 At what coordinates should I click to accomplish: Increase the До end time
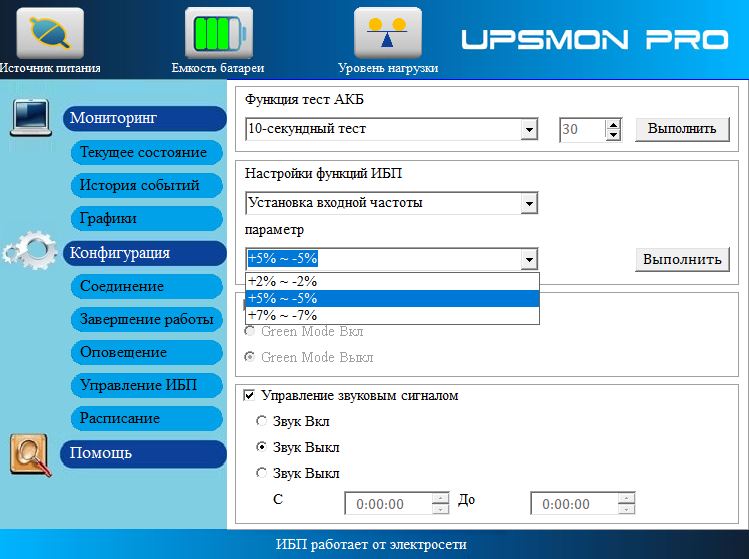tap(626, 498)
